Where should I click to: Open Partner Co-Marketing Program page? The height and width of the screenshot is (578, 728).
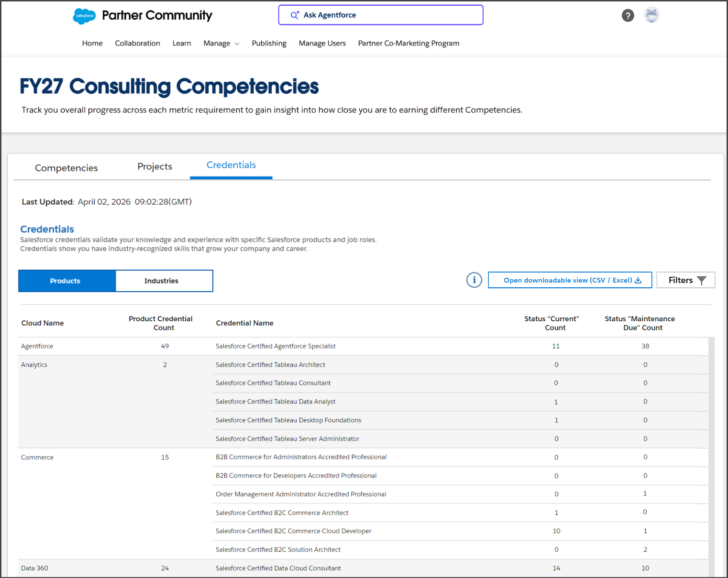click(408, 43)
